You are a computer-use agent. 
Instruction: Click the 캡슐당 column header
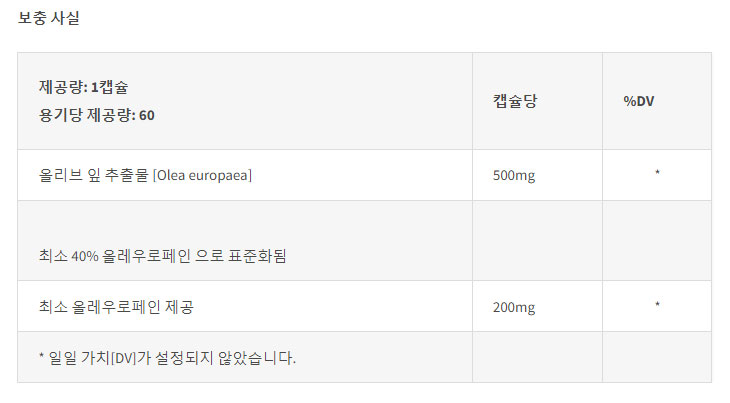515,101
